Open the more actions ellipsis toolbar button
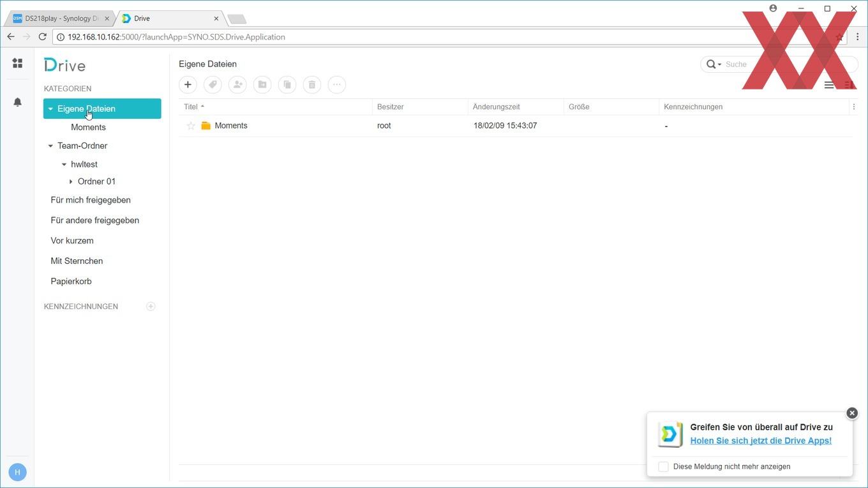 pyautogui.click(x=337, y=84)
